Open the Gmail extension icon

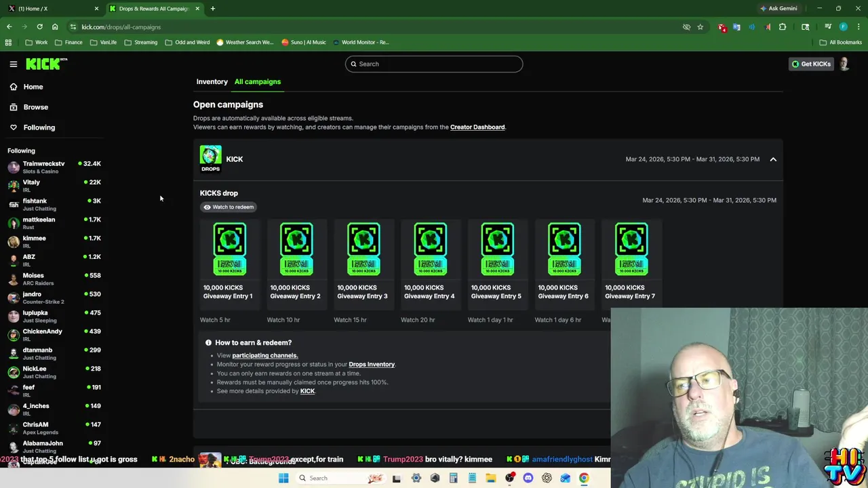(x=722, y=27)
